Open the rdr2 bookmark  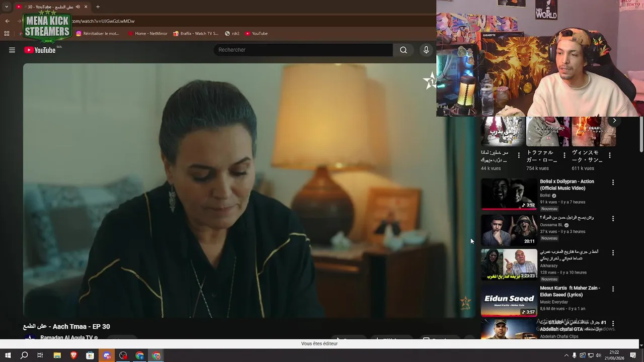pos(232,34)
